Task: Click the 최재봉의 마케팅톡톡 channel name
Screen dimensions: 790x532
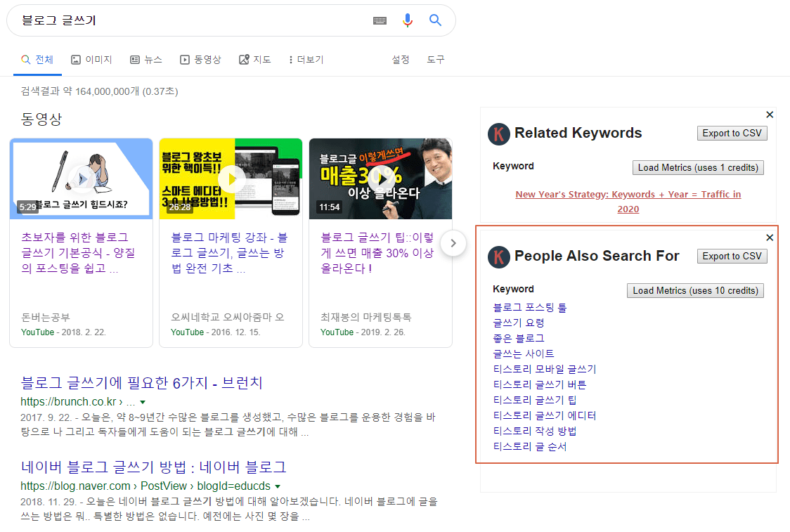Action: click(366, 318)
